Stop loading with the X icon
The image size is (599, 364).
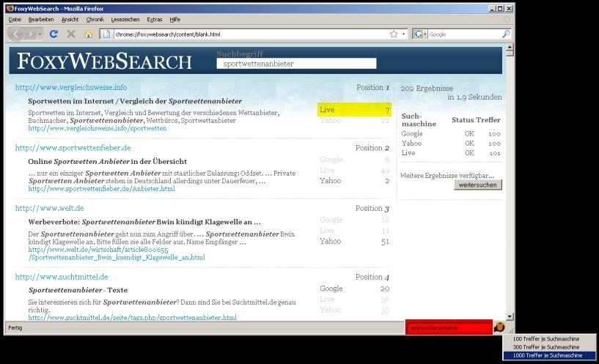point(71,34)
